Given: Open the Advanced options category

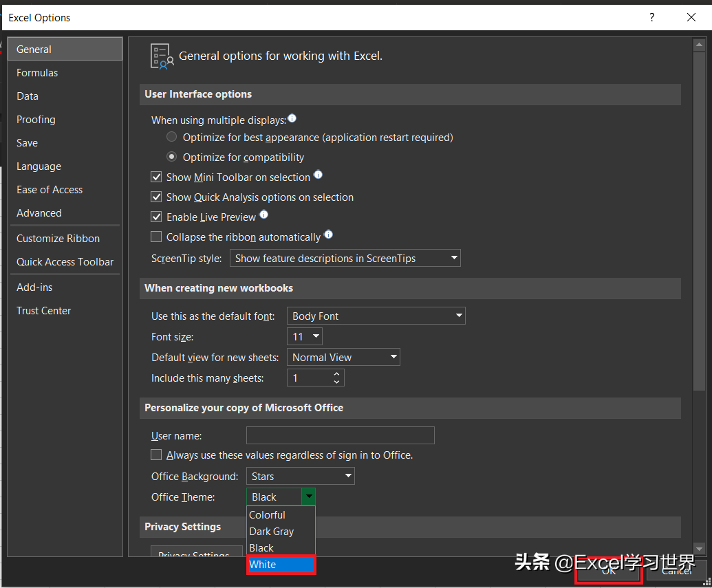Looking at the screenshot, I should pyautogui.click(x=65, y=213).
